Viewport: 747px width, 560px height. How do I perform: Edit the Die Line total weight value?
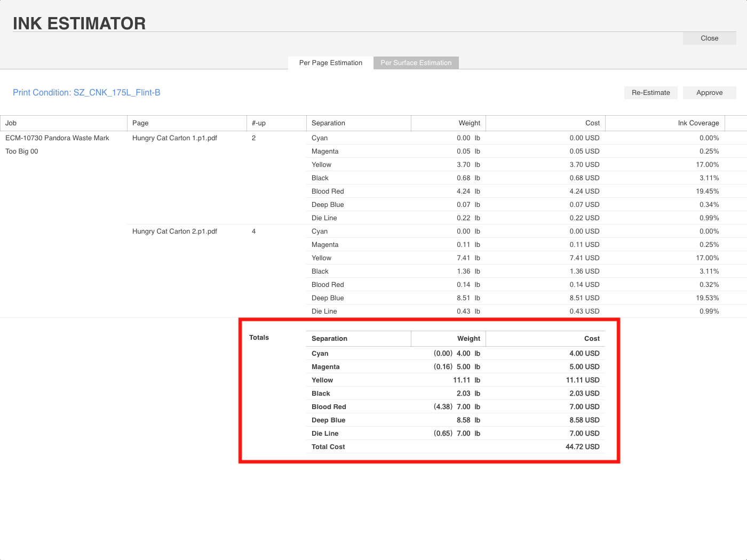(x=463, y=434)
